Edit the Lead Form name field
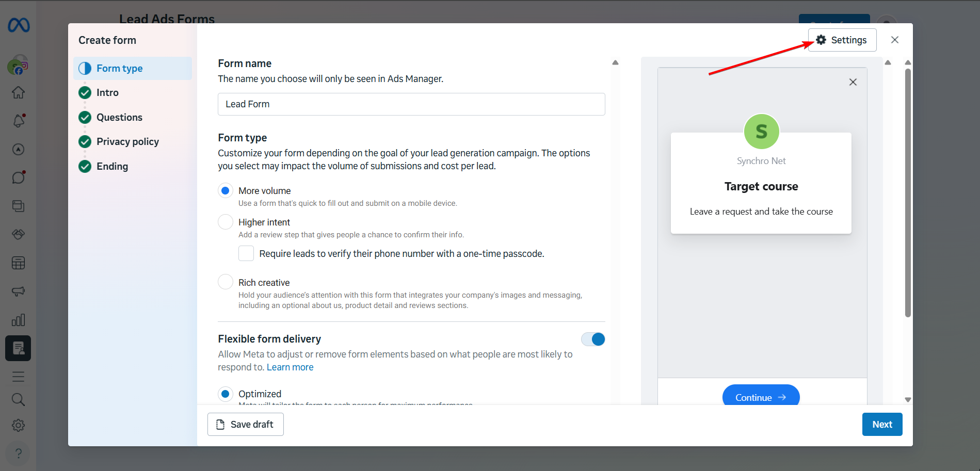This screenshot has width=980, height=471. (411, 104)
